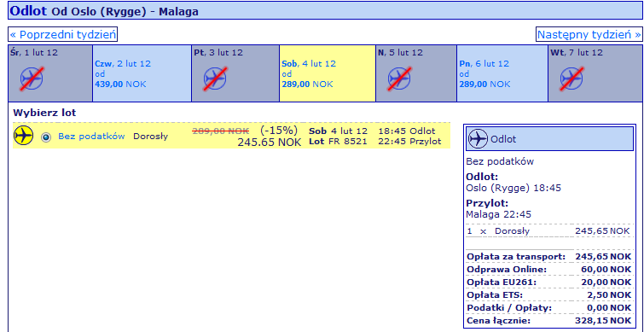
Task: Click the Opłata EU261 20,00 NOK row
Action: [x=548, y=282]
